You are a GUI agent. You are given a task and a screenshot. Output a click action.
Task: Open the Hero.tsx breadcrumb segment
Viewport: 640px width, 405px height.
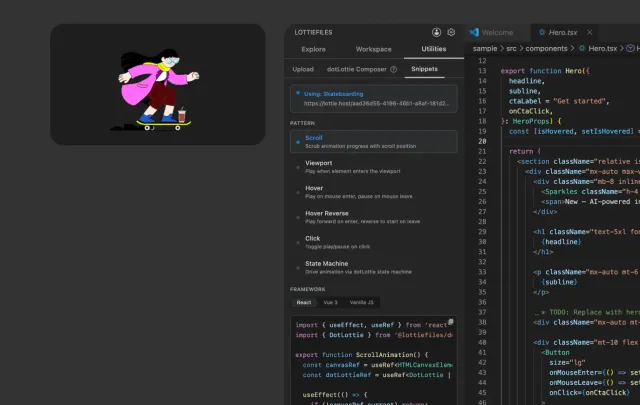point(602,49)
